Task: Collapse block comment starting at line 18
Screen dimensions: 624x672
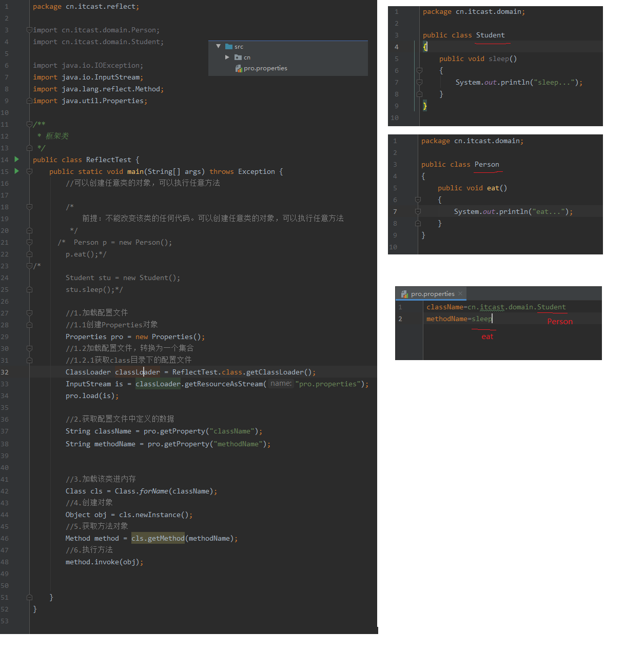Action: (29, 207)
